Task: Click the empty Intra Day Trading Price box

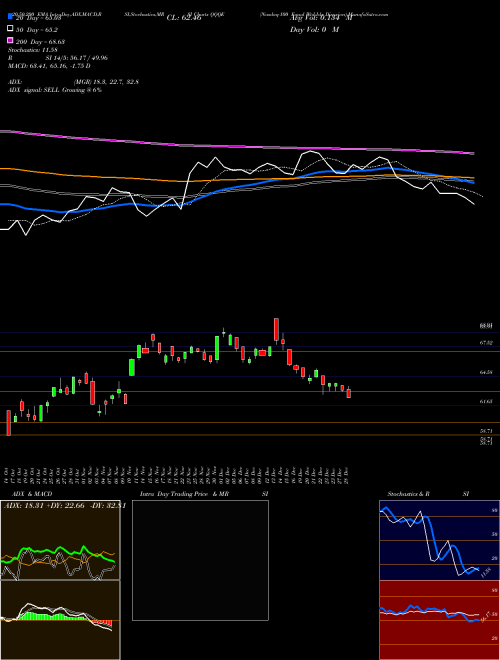Action: (200, 560)
